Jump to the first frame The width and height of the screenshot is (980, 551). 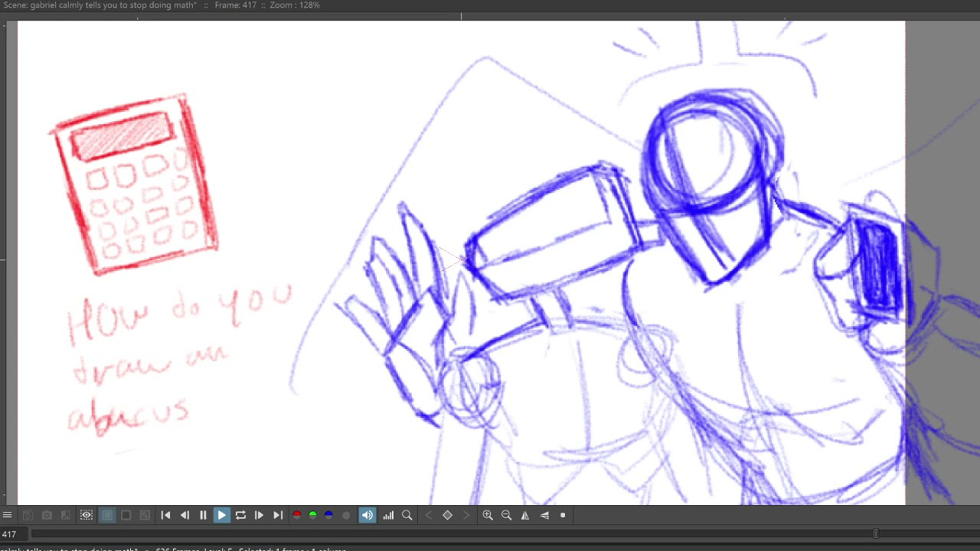point(166,515)
